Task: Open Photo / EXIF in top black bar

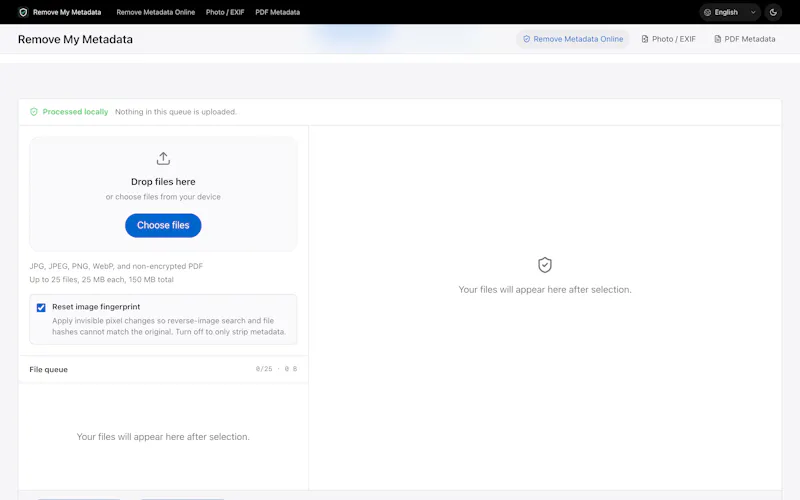Action: click(x=225, y=12)
